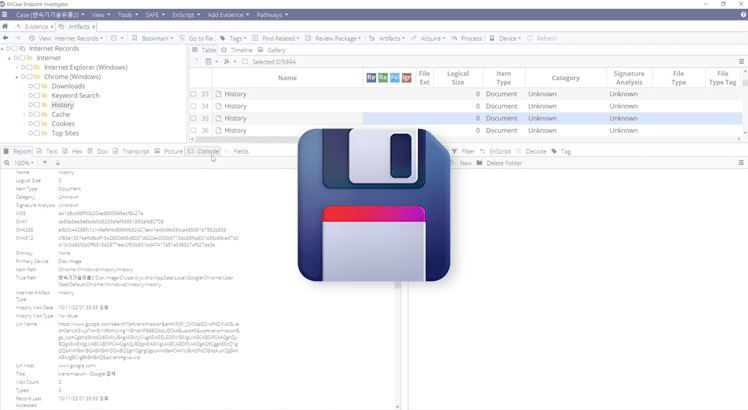Viewport: 748px width, 410px height.
Task: Tick the checkbox for row 34
Action: pos(193,106)
